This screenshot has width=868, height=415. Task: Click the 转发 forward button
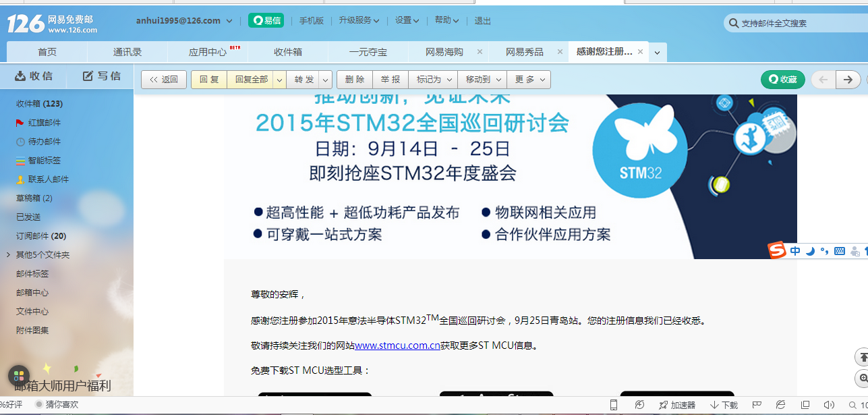[304, 80]
